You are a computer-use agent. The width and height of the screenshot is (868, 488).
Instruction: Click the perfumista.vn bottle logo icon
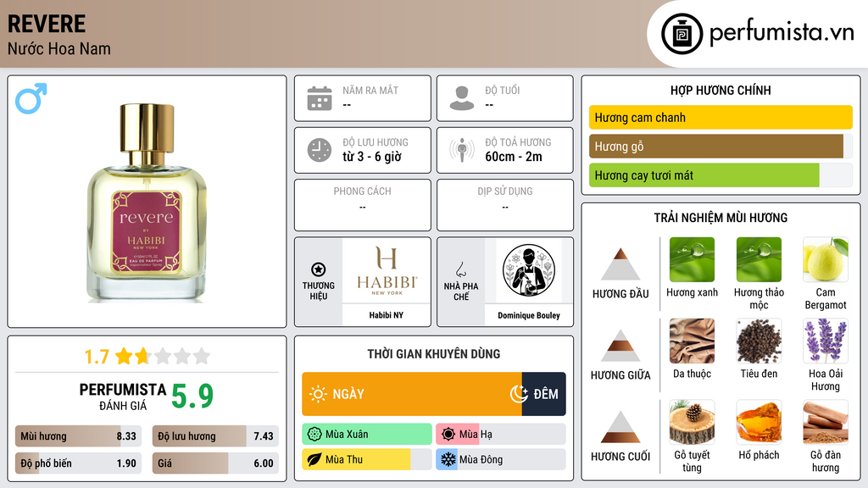[682, 34]
